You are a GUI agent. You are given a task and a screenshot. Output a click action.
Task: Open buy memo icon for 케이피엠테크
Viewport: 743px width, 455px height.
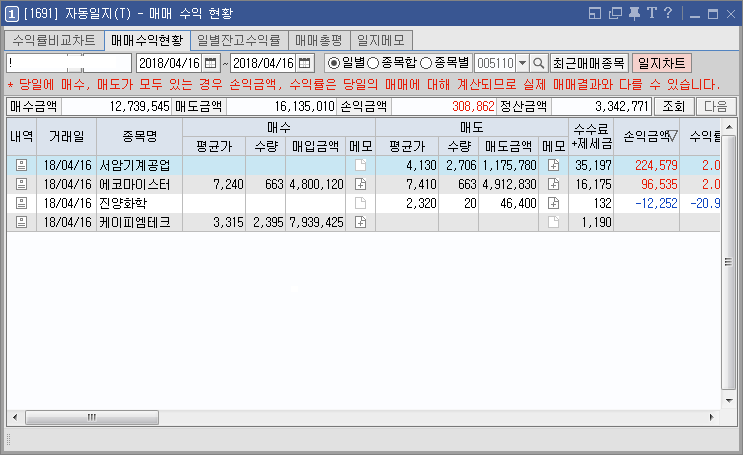pyautogui.click(x=361, y=222)
